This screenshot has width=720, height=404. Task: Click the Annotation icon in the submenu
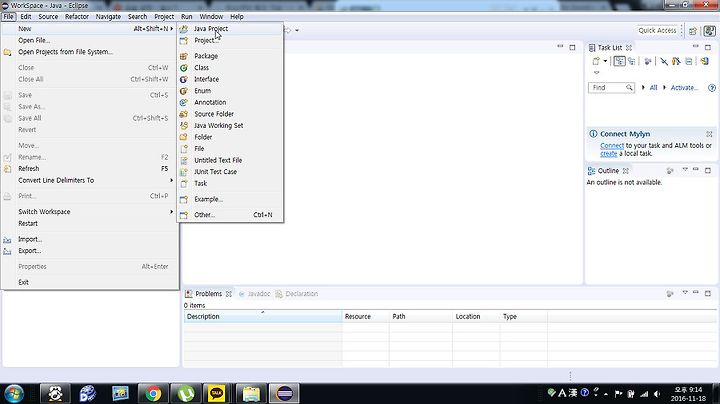point(184,102)
